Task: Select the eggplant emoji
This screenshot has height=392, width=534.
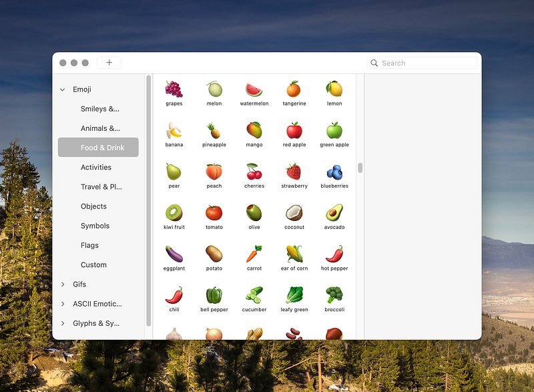Action: coord(174,254)
